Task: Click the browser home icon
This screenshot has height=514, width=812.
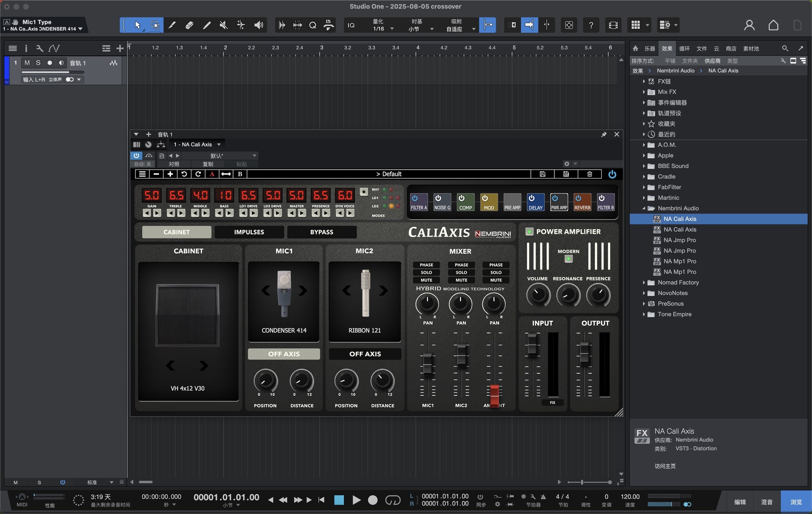Action: coord(635,49)
